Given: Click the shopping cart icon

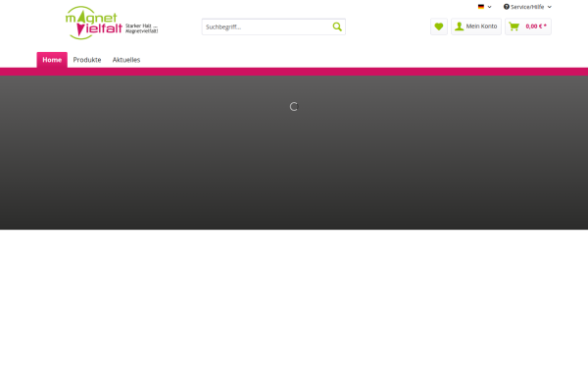Looking at the screenshot, I should 514,26.
